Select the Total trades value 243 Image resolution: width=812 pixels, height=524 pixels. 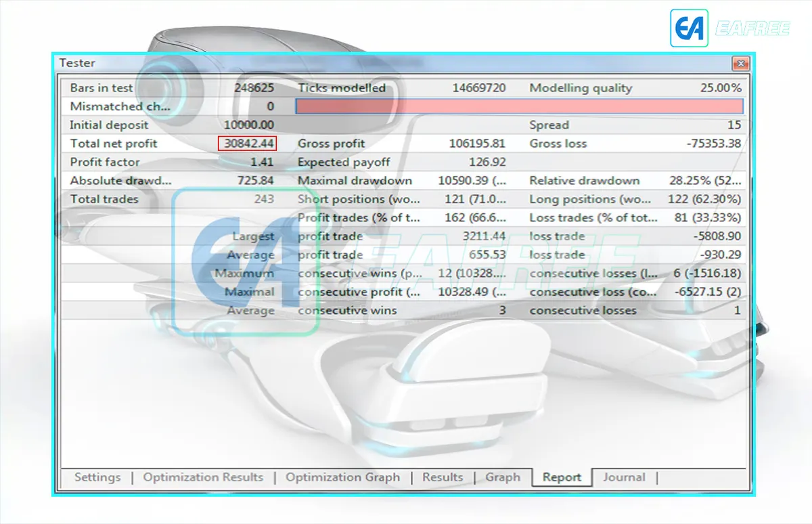(x=264, y=199)
